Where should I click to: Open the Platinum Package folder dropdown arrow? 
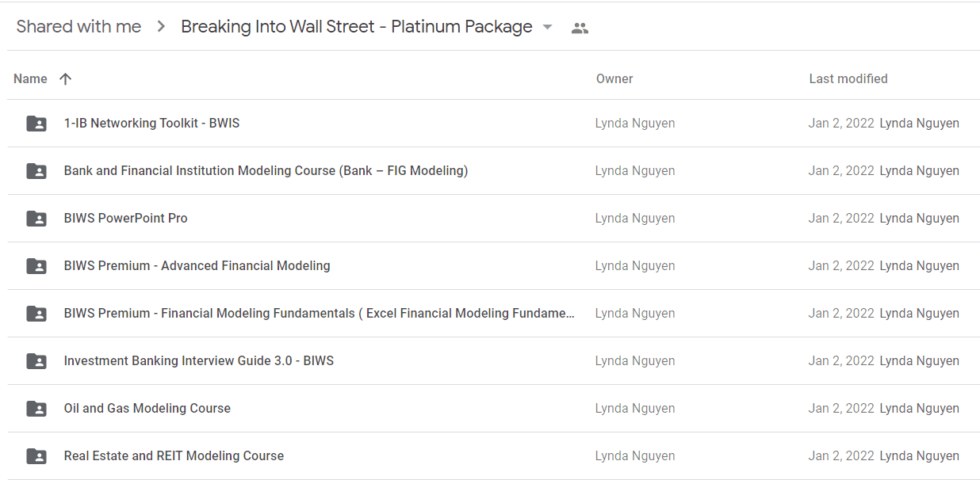click(547, 27)
